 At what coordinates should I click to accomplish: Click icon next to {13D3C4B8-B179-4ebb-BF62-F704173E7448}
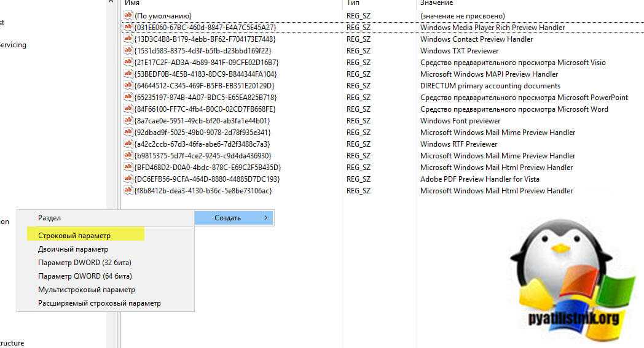coord(128,39)
